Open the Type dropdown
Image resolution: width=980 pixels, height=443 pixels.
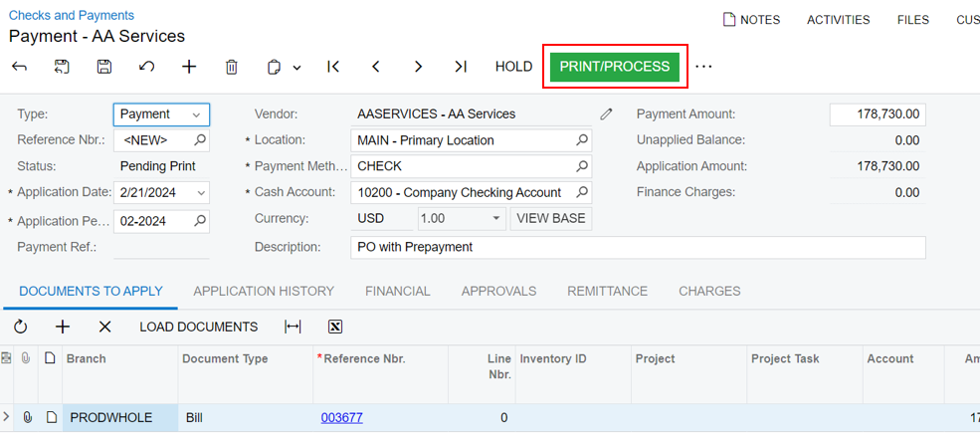[x=161, y=114]
